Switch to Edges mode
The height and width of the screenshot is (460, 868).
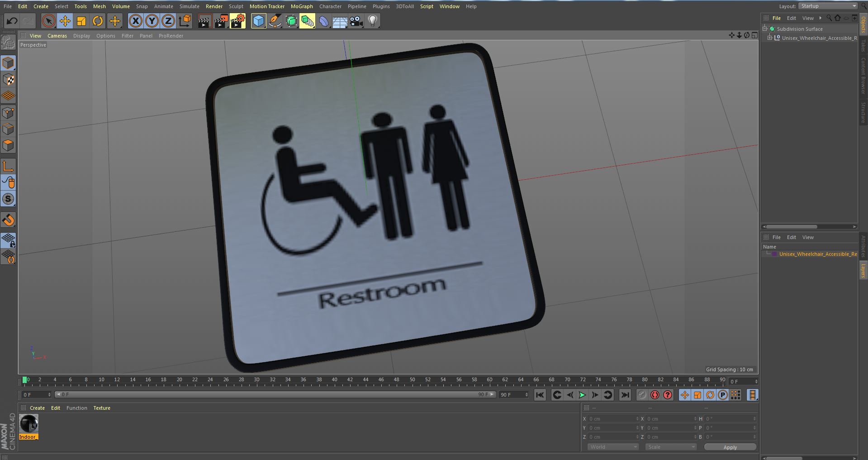pos(8,129)
